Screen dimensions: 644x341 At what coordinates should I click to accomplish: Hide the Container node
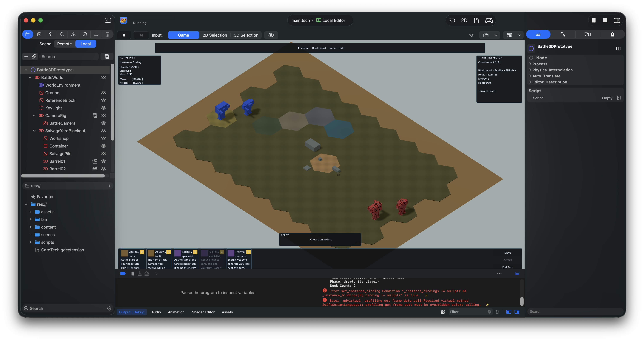click(x=103, y=146)
